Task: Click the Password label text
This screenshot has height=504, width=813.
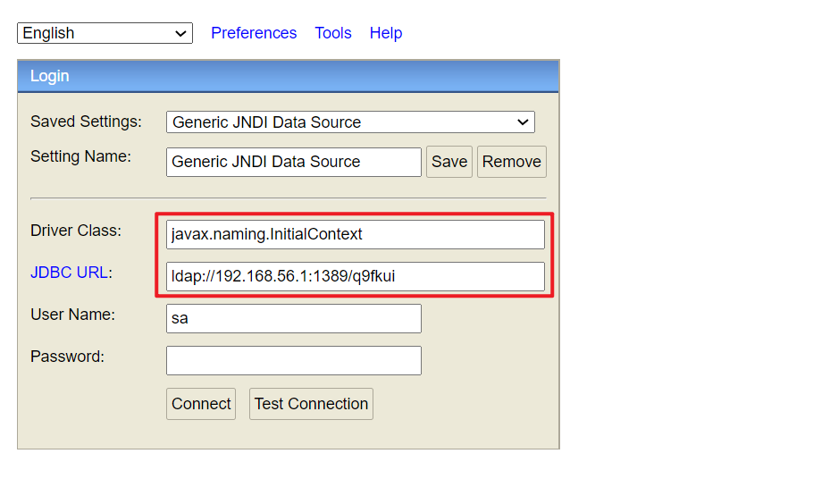Action: click(x=67, y=357)
